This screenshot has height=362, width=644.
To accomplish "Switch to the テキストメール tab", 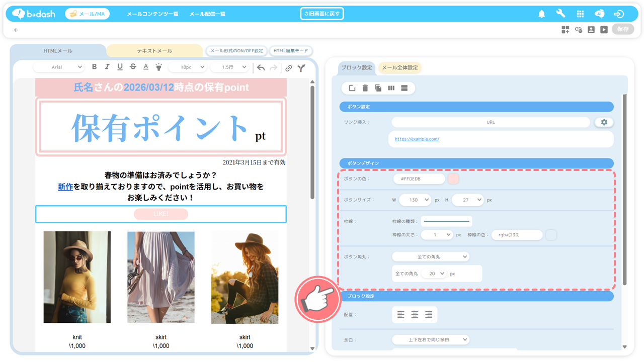I will pyautogui.click(x=154, y=51).
